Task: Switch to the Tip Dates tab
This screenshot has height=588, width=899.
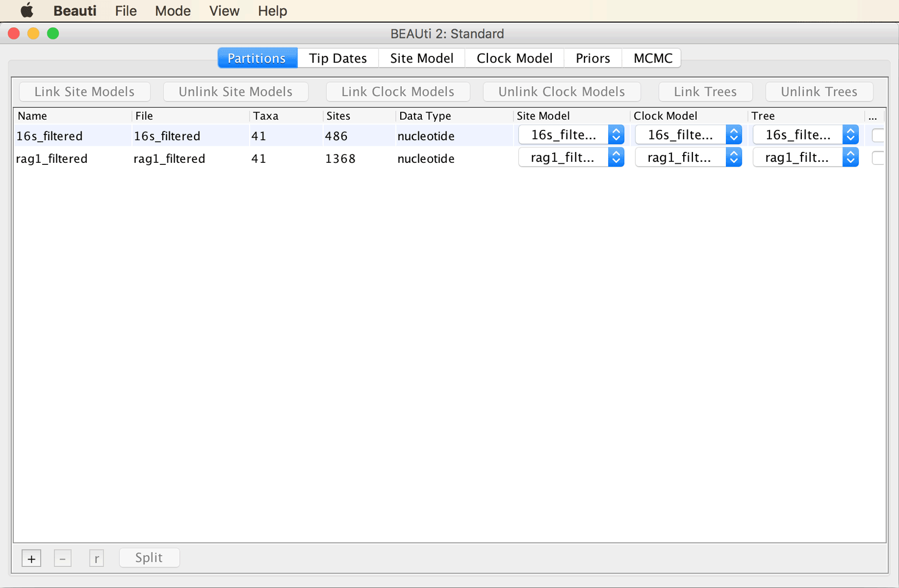Action: (338, 58)
